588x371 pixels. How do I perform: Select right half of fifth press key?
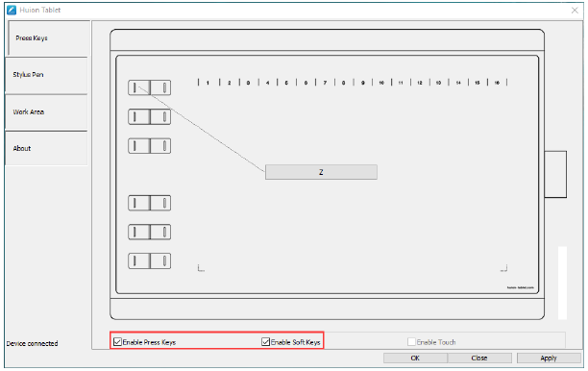point(160,232)
